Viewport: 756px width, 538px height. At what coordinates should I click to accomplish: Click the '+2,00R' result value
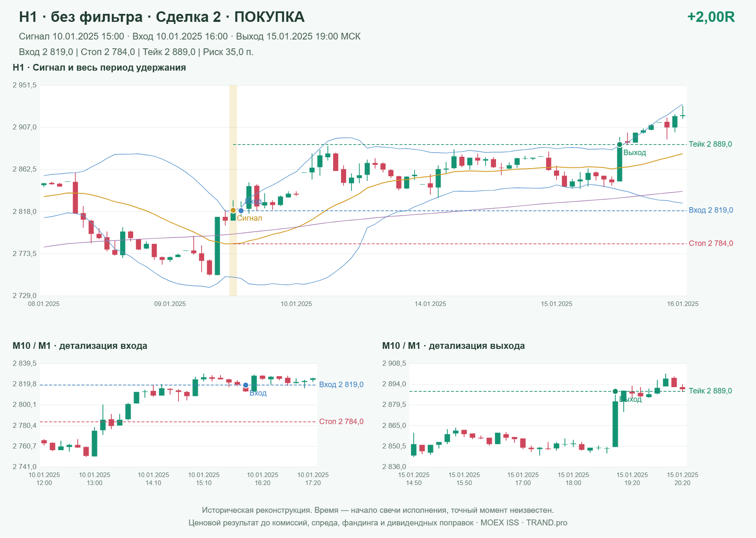click(x=711, y=17)
